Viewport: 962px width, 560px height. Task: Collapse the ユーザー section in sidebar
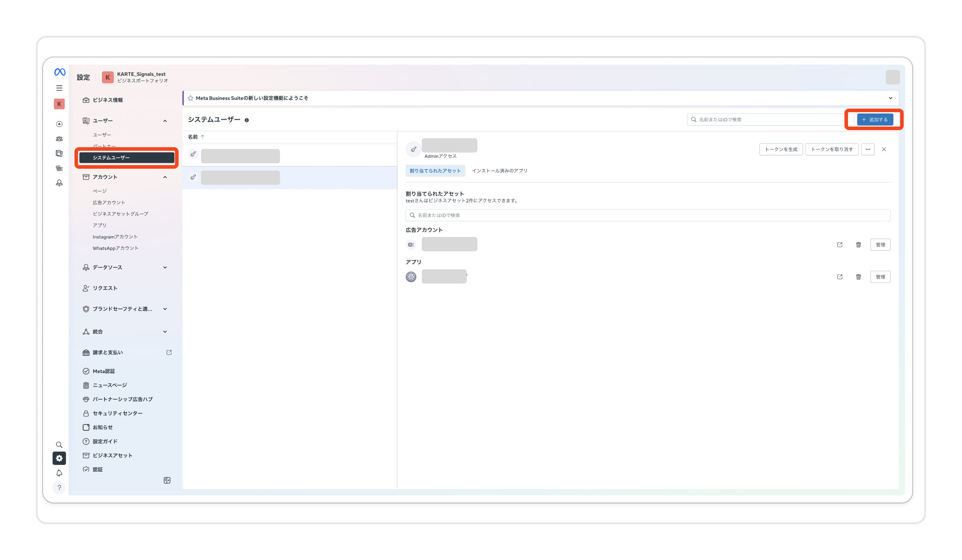pos(165,121)
